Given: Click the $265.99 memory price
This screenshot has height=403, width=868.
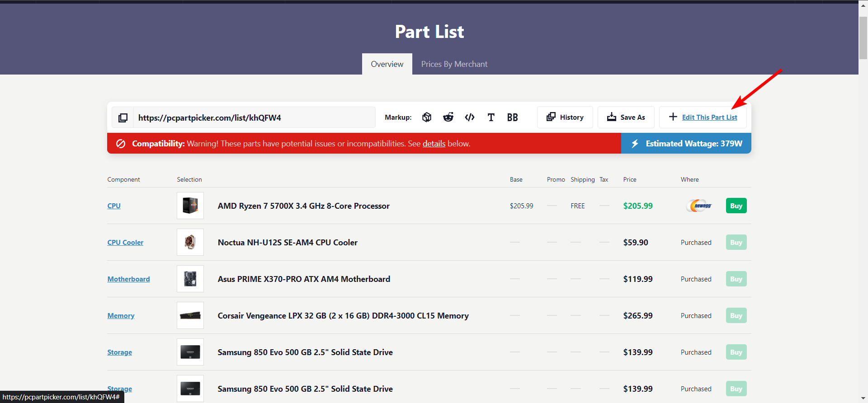Looking at the screenshot, I should [x=638, y=316].
